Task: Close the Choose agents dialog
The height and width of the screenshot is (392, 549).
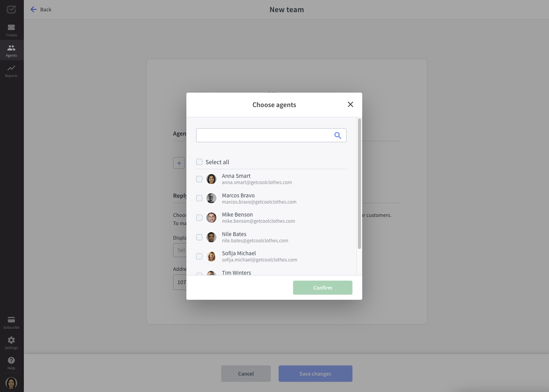Action: (351, 104)
